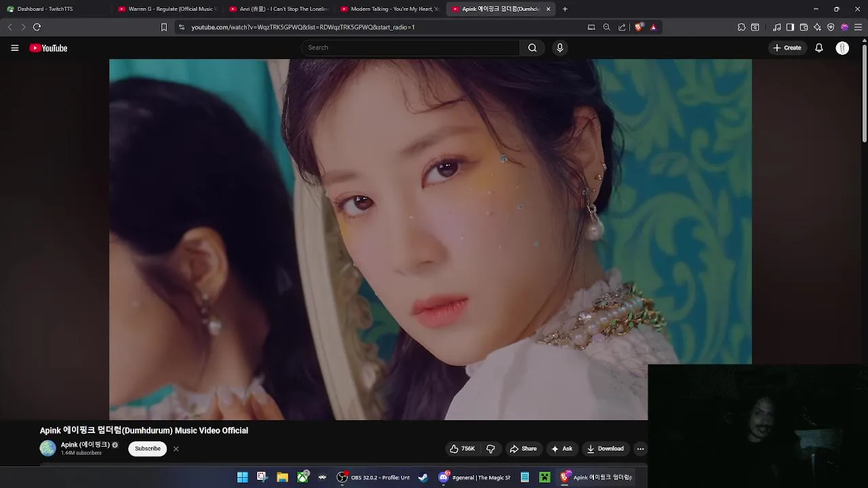Viewport: 868px width, 488px height.
Task: Click the Subscribe button
Action: [x=147, y=449]
